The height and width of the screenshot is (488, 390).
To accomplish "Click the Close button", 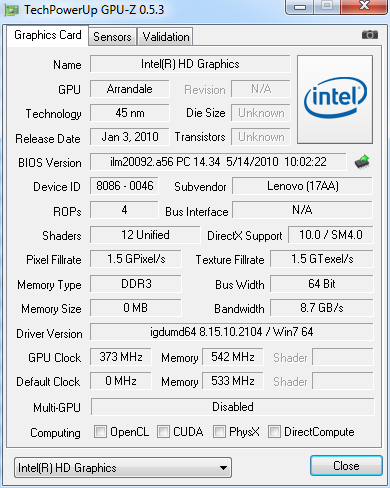I will 346,466.
